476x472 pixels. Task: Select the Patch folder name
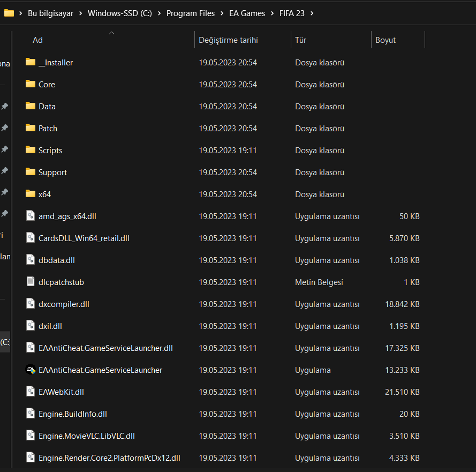(x=48, y=129)
